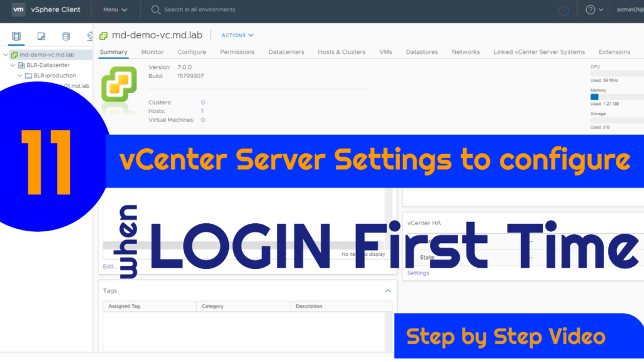644x362 pixels.
Task: Open the ACTIONS dropdown
Action: click(237, 35)
